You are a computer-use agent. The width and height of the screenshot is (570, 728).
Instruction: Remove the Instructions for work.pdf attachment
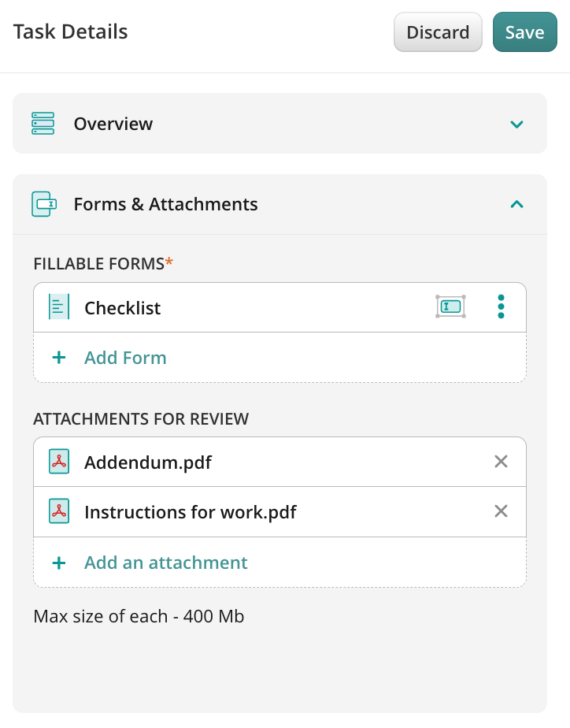tap(501, 511)
